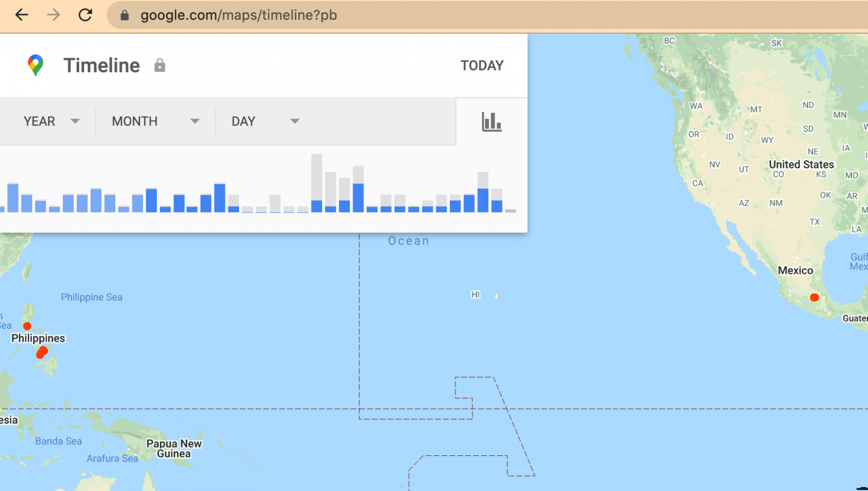The image size is (868, 491).
Task: Click the Philippines label on the map
Action: click(x=38, y=338)
